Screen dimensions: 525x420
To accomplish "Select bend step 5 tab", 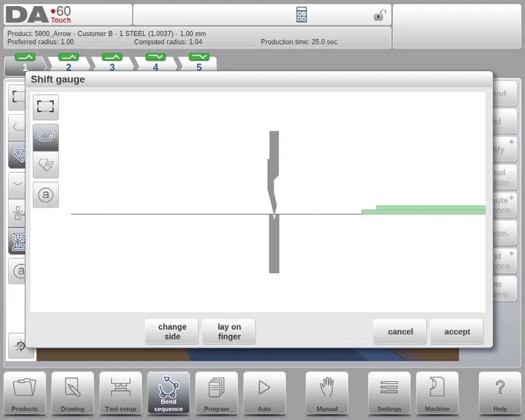I will pos(199,64).
